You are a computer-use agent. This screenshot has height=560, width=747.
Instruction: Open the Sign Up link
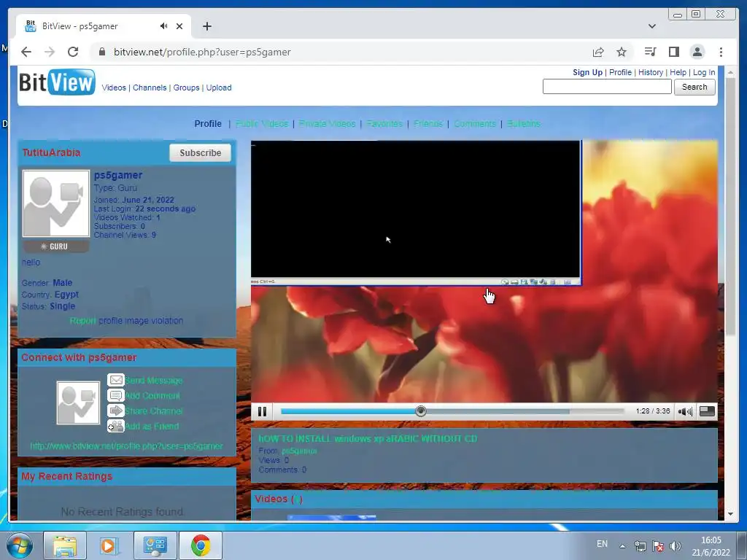click(587, 72)
